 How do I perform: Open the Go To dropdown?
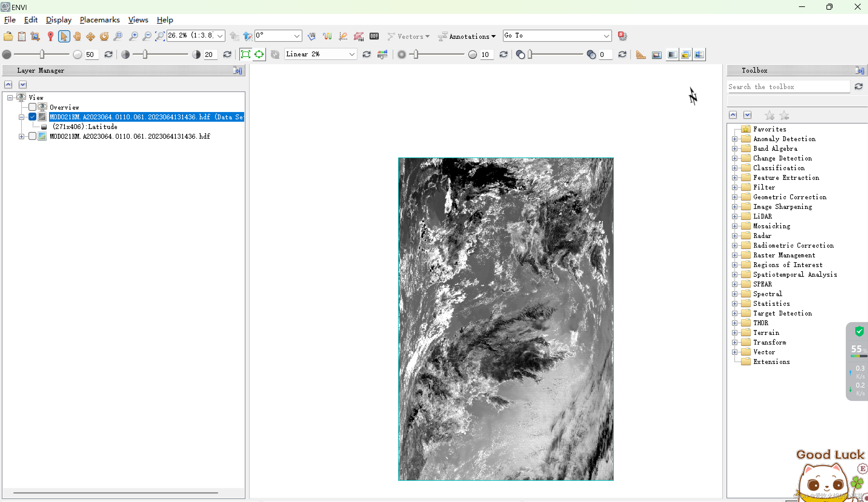606,36
